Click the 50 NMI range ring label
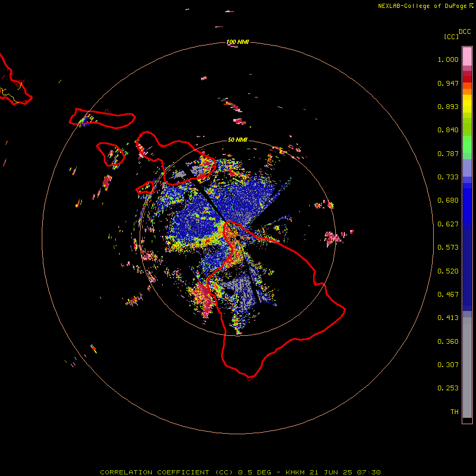Screen dimensions: 476x476 click(237, 140)
